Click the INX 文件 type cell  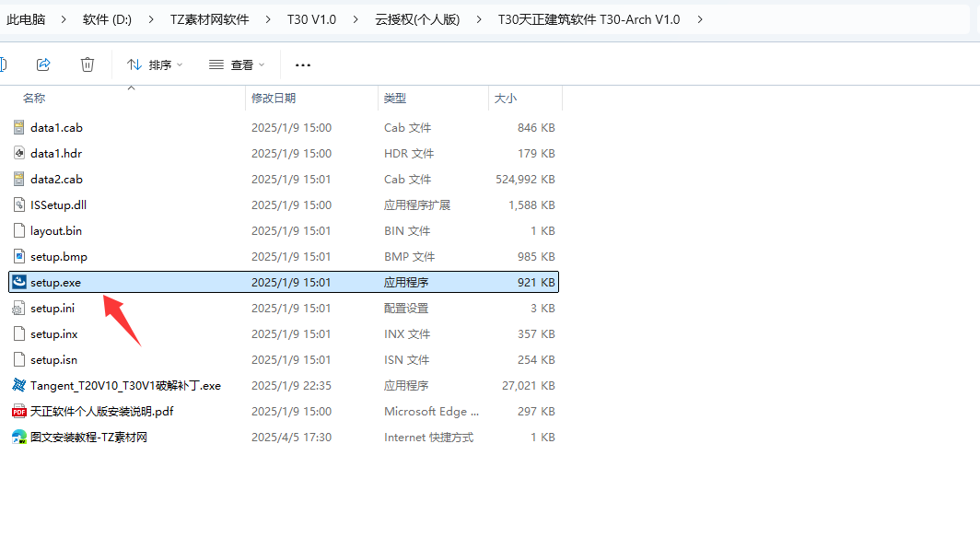[407, 333]
